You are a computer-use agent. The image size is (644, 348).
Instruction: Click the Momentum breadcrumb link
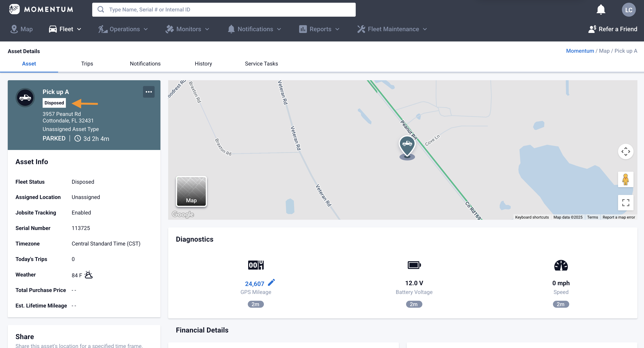click(580, 51)
